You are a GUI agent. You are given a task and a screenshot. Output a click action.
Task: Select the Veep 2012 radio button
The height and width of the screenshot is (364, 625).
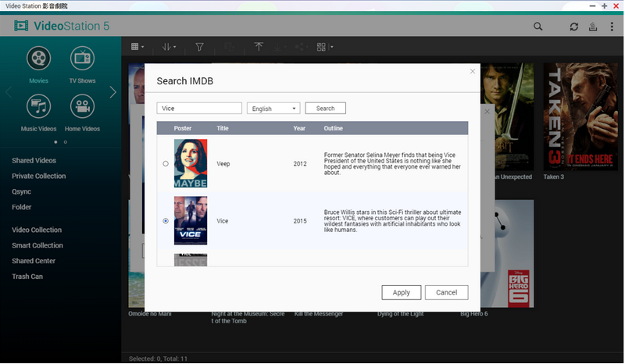click(166, 163)
